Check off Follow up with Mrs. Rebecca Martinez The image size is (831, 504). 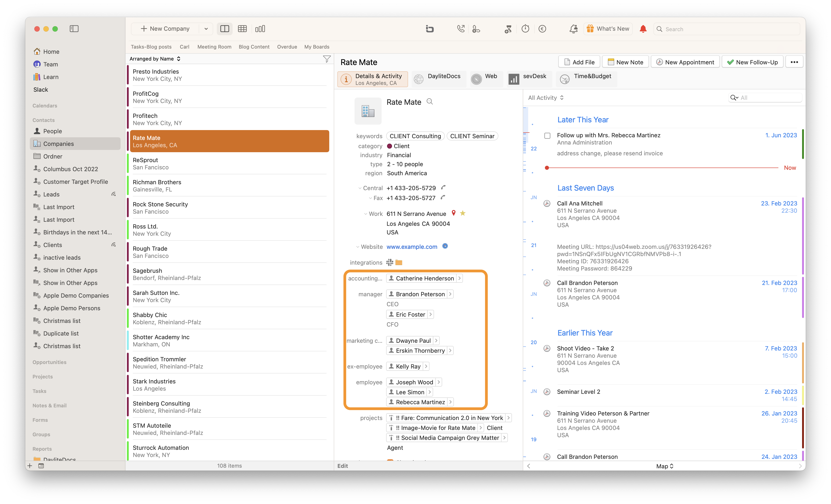click(x=547, y=136)
